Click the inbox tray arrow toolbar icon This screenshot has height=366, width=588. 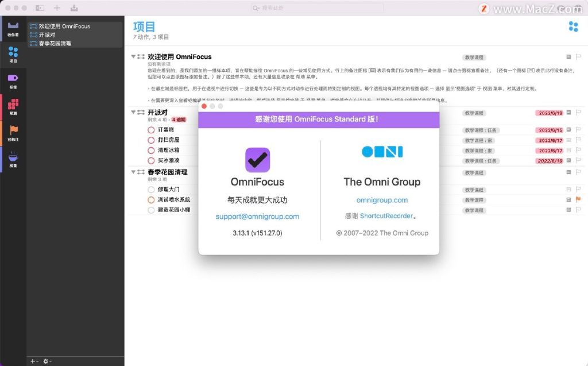coord(74,8)
